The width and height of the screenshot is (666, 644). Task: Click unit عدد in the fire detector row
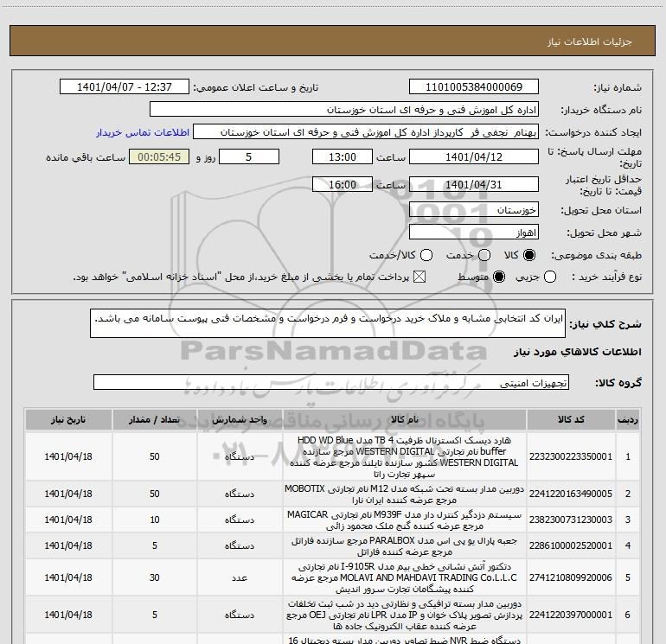point(240,577)
